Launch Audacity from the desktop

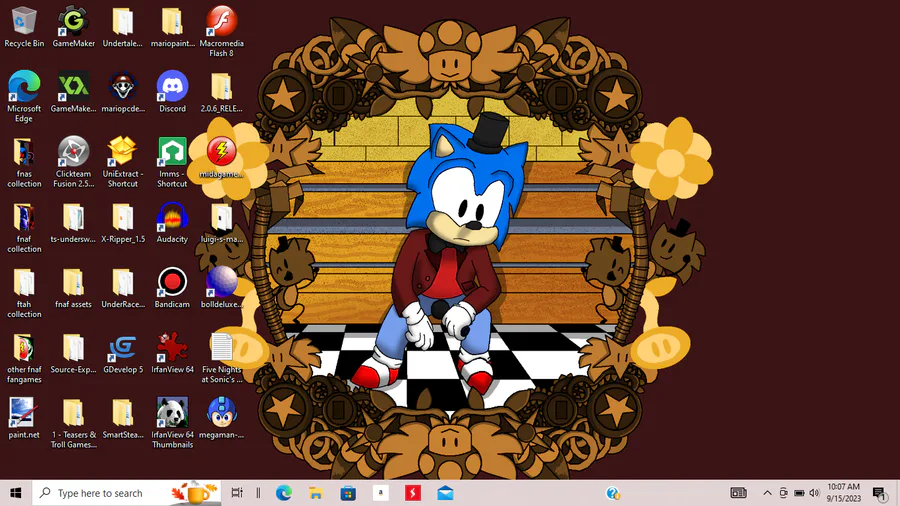[x=172, y=223]
